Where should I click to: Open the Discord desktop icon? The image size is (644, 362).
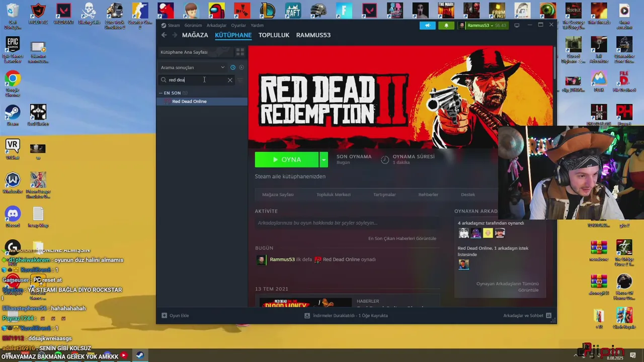click(x=13, y=217)
